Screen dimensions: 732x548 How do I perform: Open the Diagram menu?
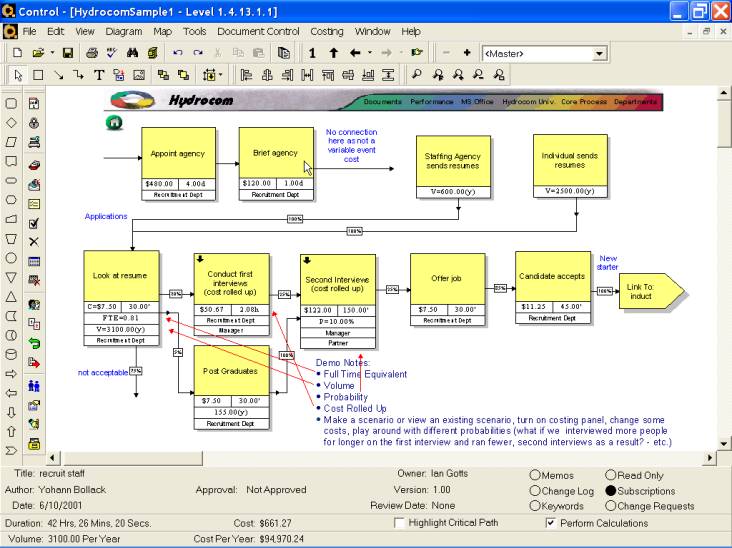click(x=124, y=32)
